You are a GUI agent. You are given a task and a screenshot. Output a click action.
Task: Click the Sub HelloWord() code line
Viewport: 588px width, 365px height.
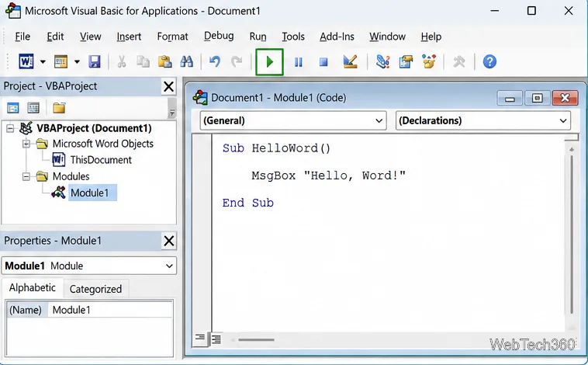(x=276, y=148)
